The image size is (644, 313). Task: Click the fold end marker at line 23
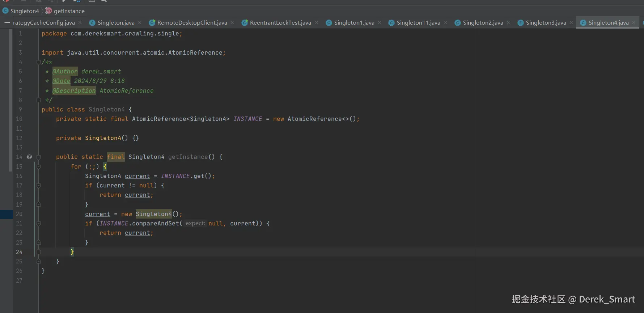click(x=38, y=242)
